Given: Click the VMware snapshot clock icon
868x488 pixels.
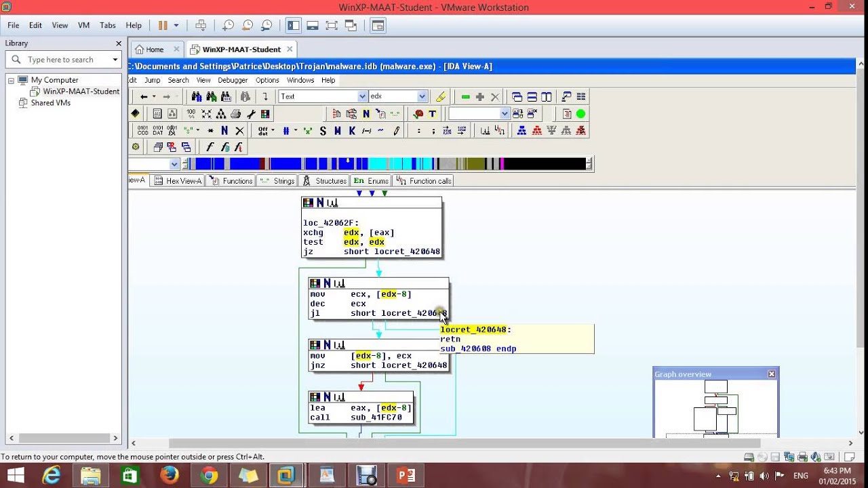Looking at the screenshot, I should (x=229, y=25).
